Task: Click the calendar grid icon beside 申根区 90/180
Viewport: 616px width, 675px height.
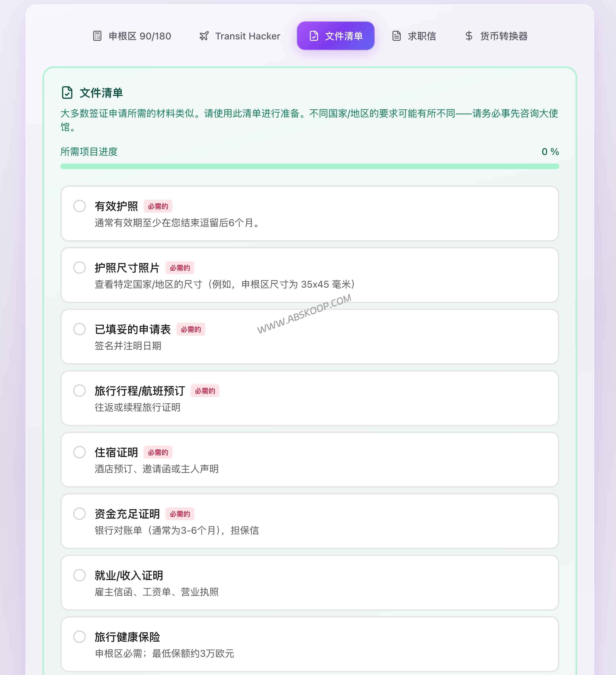Action: [x=97, y=36]
